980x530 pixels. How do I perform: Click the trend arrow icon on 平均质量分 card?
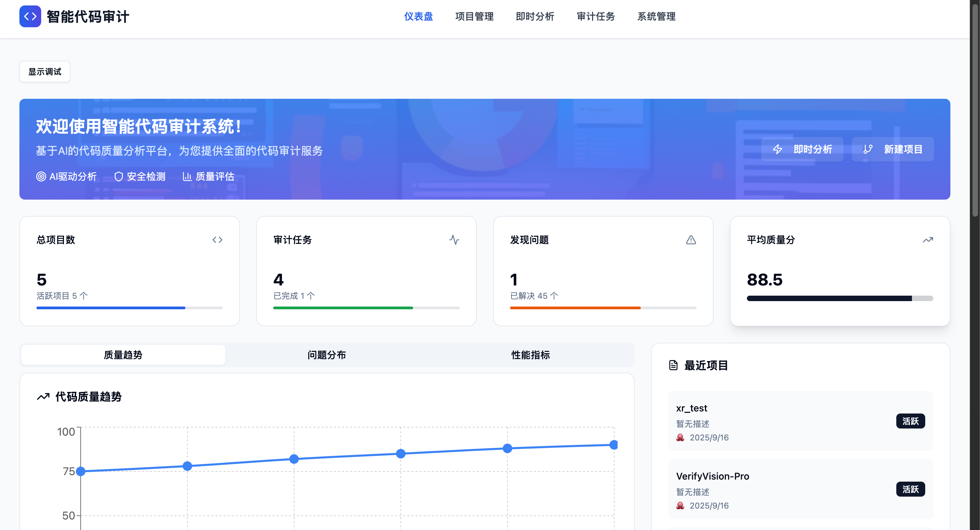[928, 239]
